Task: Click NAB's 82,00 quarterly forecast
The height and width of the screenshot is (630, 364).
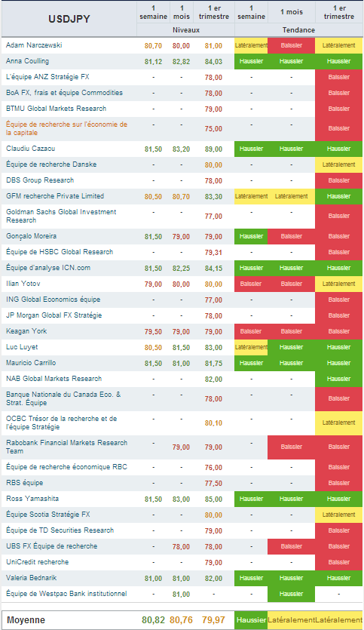Action: (x=213, y=379)
